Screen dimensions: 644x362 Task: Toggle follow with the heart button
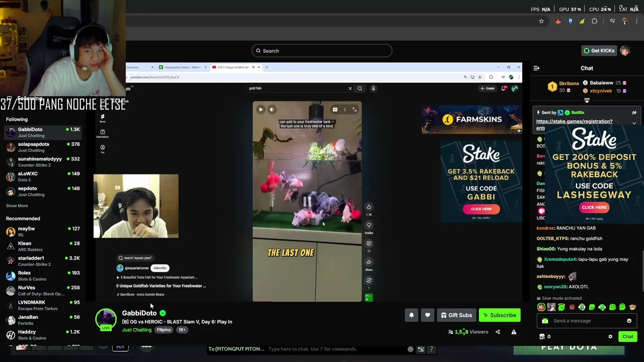pyautogui.click(x=427, y=315)
